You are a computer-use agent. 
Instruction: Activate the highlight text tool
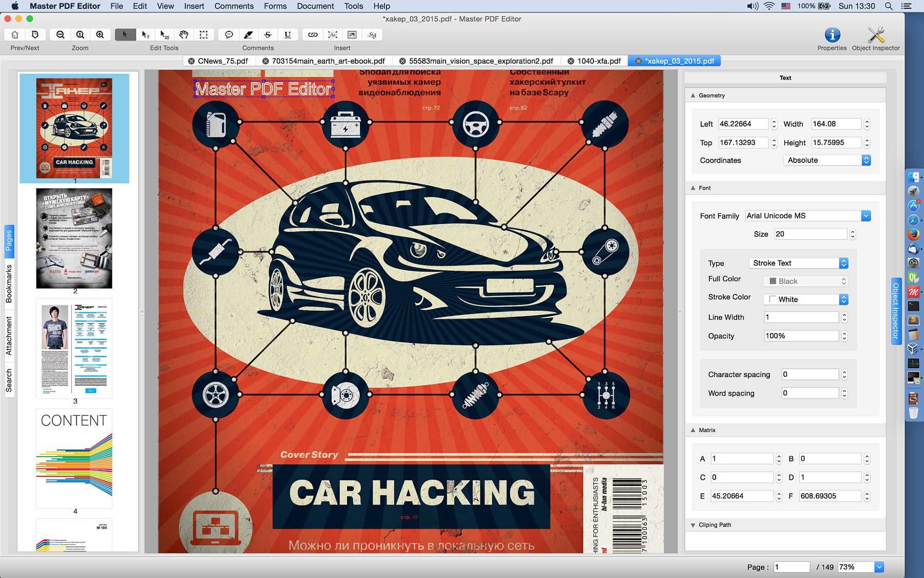click(x=248, y=34)
